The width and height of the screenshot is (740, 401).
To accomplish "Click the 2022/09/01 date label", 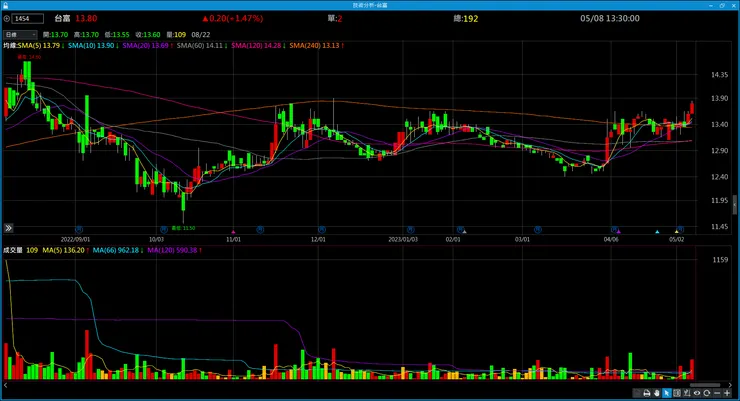I will click(76, 239).
